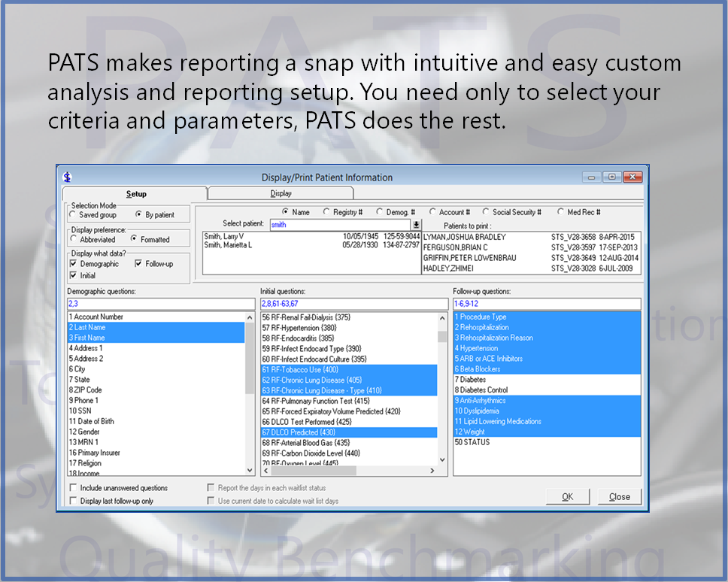Select 57 RF-Hypertension initial question
Screen dimensions: 728x582
[x=349, y=328]
